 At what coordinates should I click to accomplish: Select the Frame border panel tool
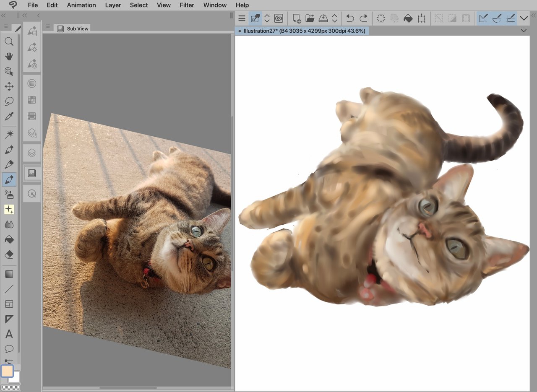(x=9, y=304)
